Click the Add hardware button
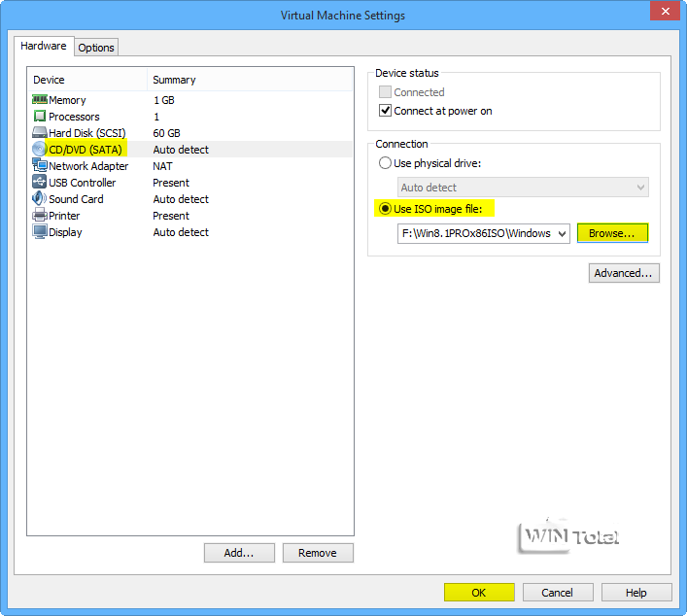 coord(239,553)
